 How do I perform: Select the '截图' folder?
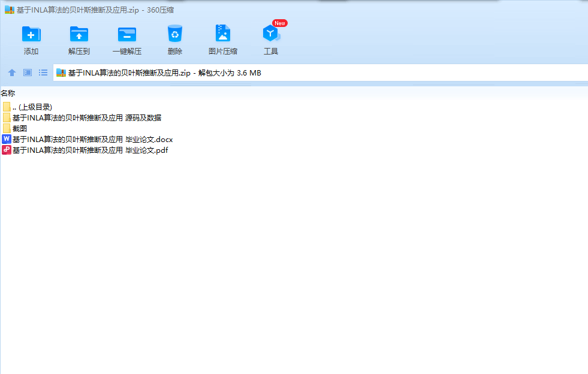click(15, 129)
